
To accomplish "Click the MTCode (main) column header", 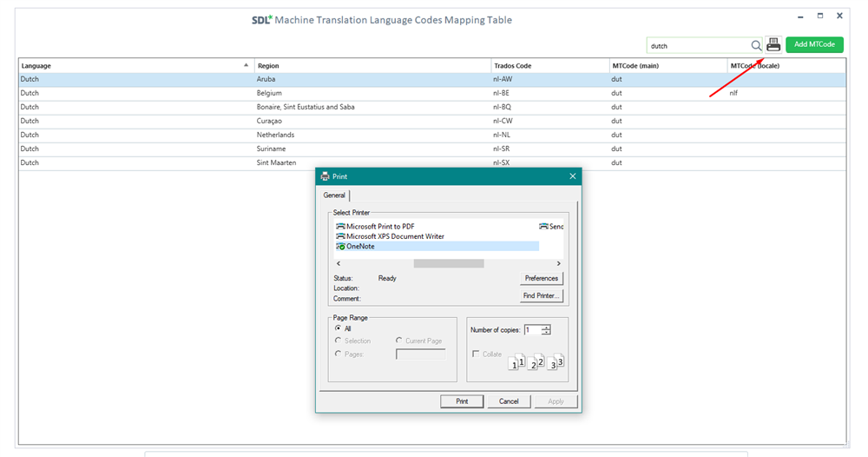I will click(x=667, y=65).
